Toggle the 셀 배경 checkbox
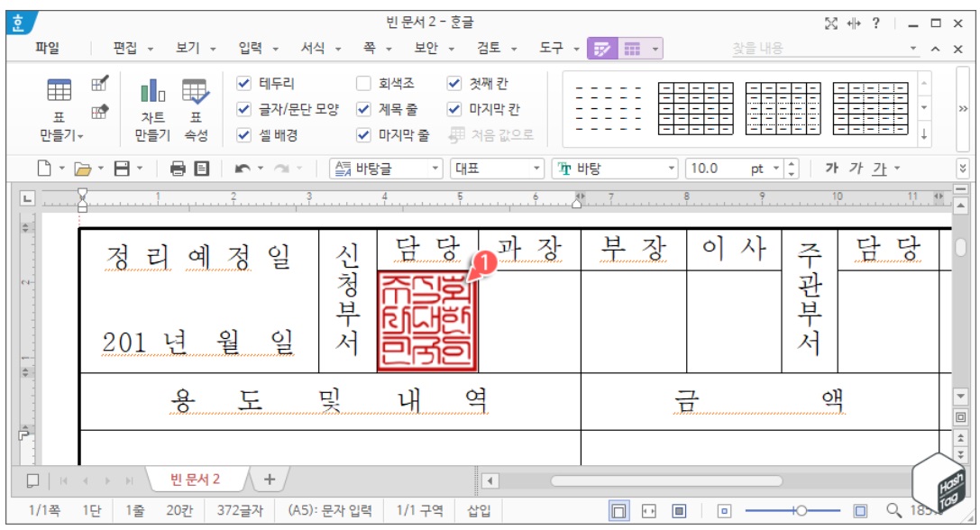This screenshot has height=530, width=980. 243,135
